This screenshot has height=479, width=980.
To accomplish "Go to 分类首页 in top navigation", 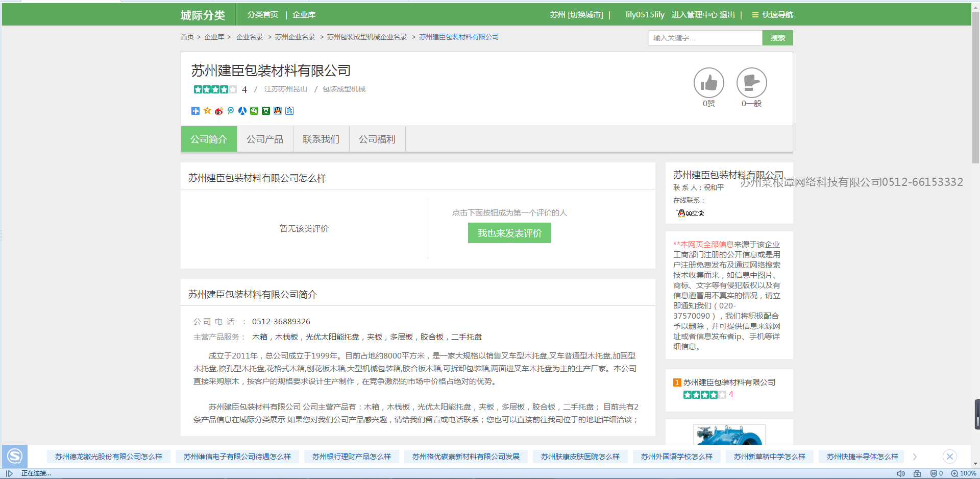I will tap(263, 15).
